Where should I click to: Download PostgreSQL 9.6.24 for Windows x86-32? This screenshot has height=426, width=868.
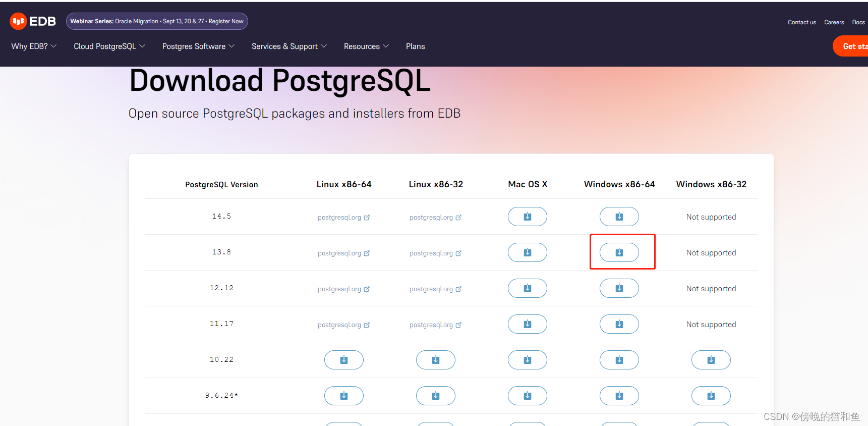pos(711,396)
